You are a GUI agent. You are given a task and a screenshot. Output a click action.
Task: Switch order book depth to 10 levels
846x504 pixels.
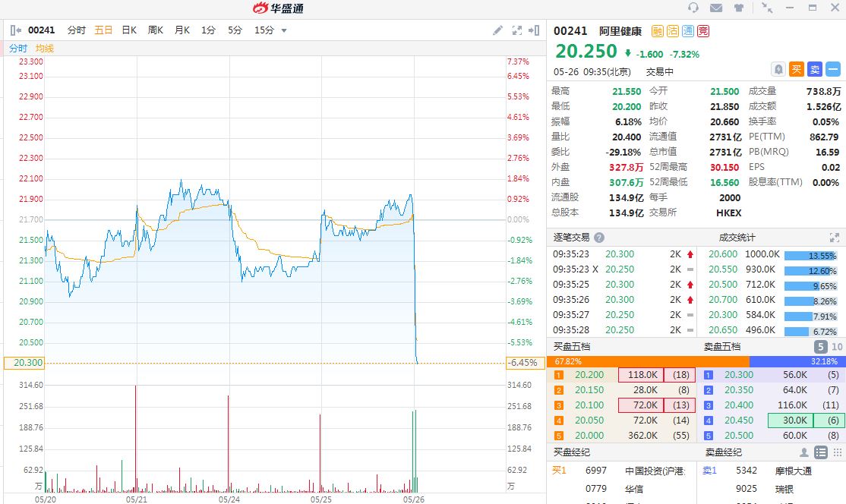point(837,347)
